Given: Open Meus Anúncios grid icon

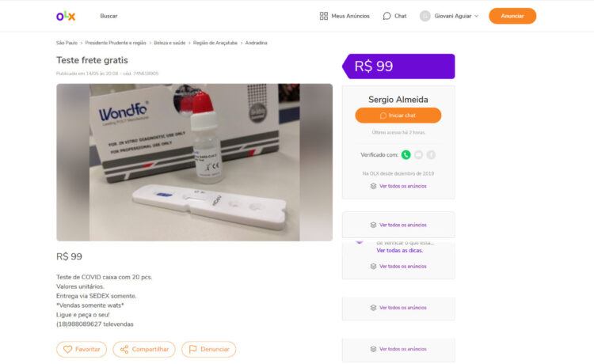Looking at the screenshot, I should 323,16.
